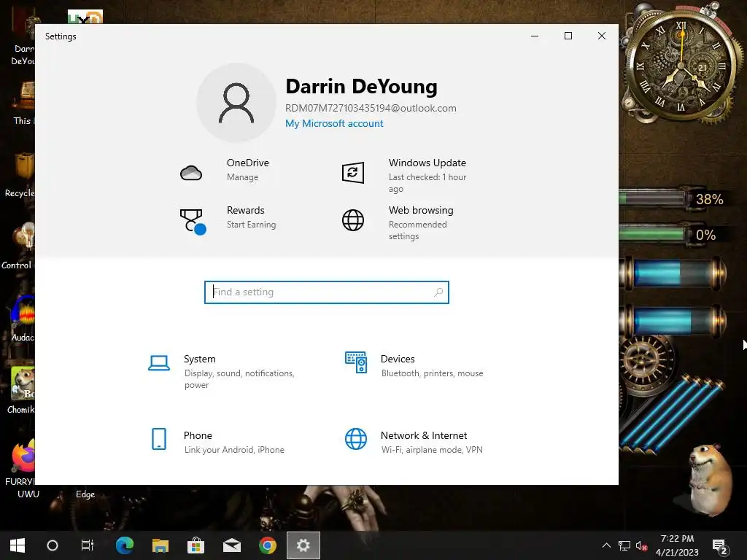Click the 38% meter gadget
Viewport: 747px width, 560px height.
pos(674,198)
